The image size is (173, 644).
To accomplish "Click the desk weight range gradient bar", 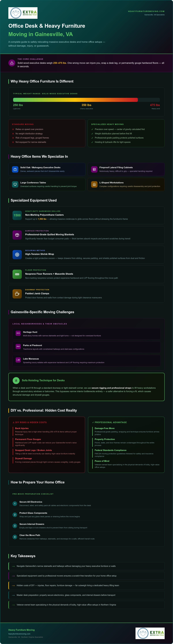I will 86,100.
